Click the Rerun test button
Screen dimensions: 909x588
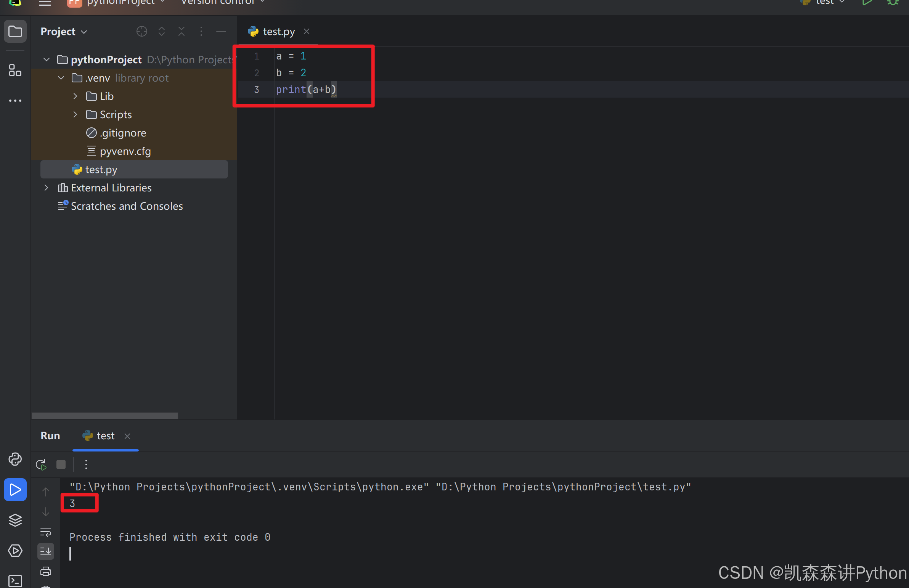(x=41, y=465)
